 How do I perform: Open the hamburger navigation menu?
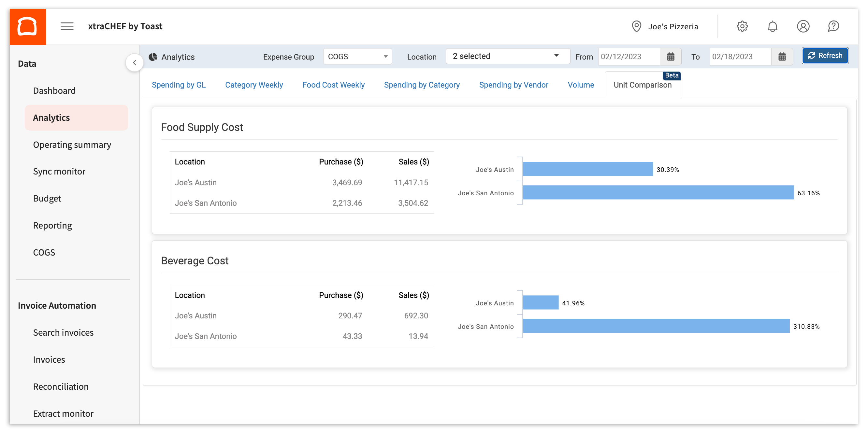pyautogui.click(x=67, y=26)
